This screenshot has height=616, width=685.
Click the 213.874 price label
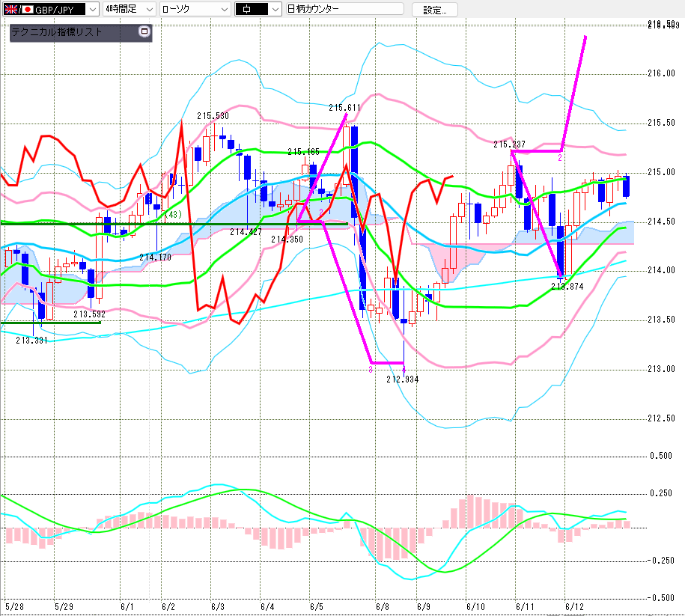[567, 287]
